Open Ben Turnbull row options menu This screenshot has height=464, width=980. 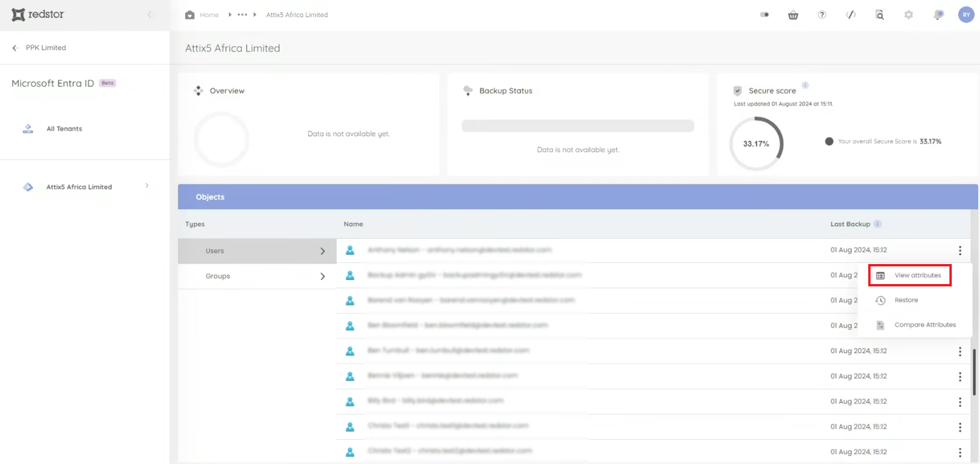(x=960, y=351)
